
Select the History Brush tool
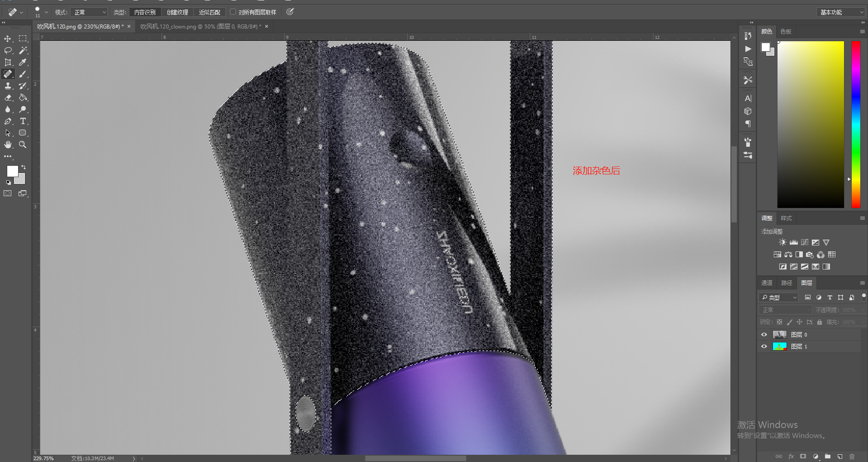(23, 86)
